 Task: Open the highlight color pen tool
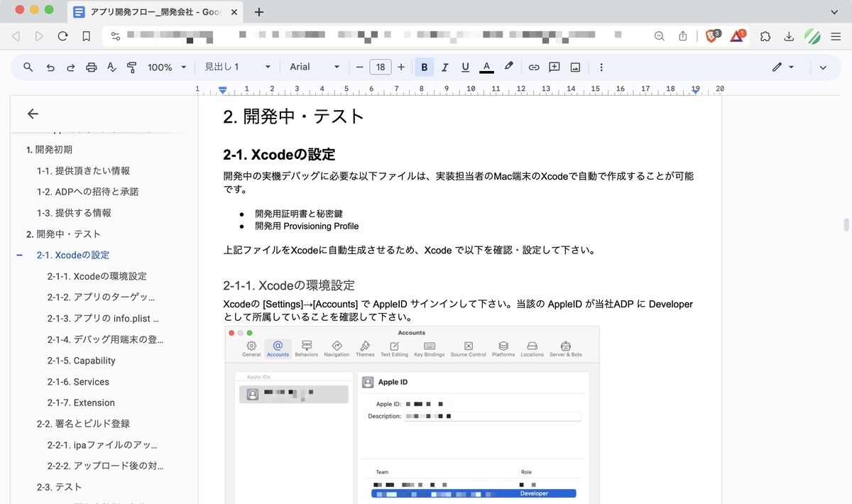508,67
